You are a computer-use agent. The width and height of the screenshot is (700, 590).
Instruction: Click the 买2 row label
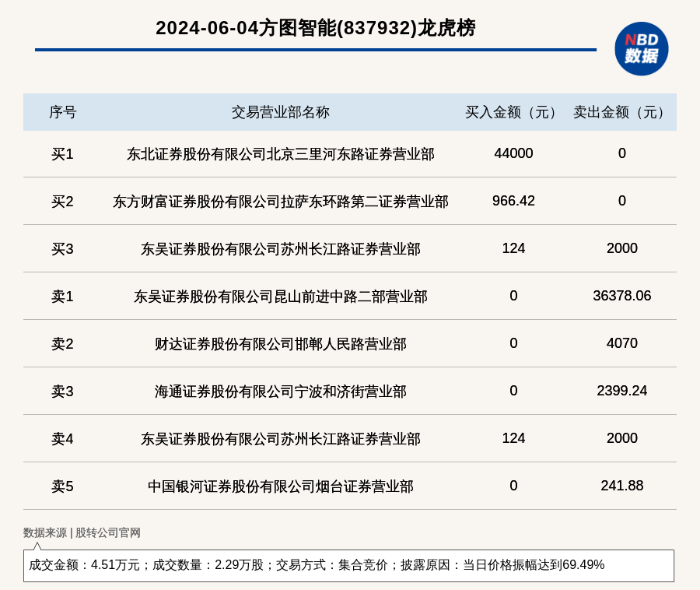62,202
